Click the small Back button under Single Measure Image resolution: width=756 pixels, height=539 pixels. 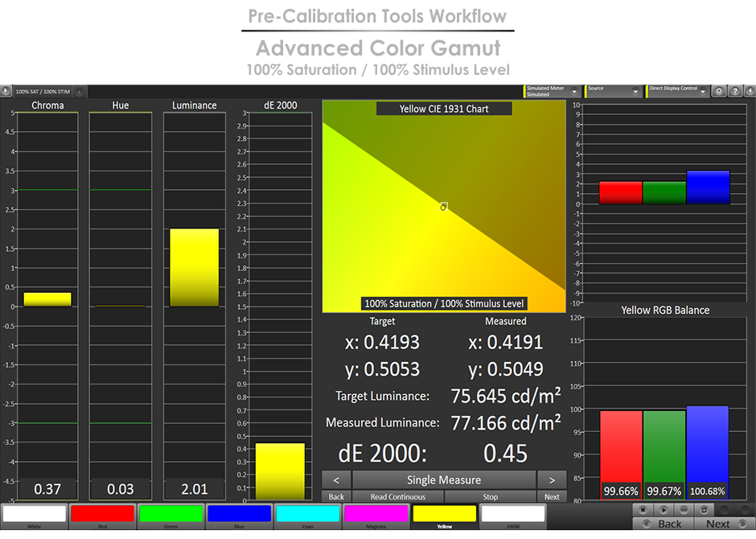tap(336, 496)
